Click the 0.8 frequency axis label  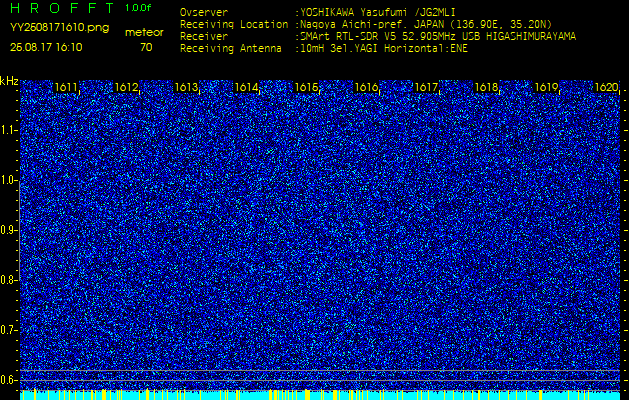click(x=8, y=280)
